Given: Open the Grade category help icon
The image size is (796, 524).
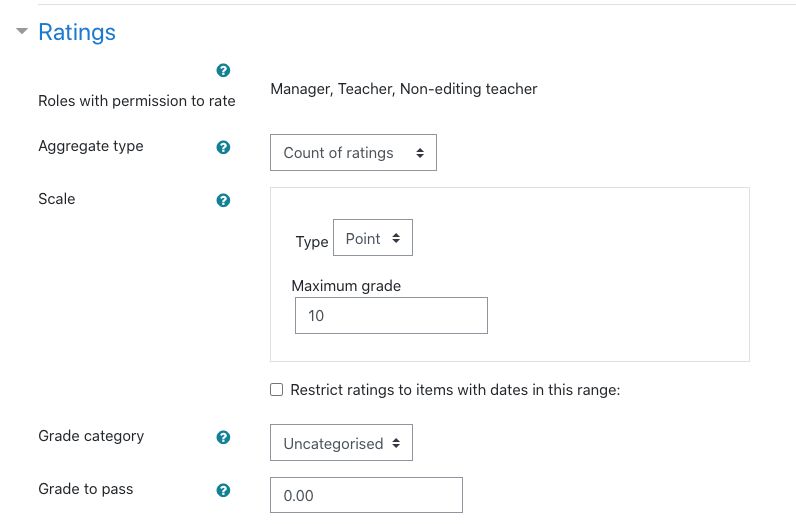Looking at the screenshot, I should [x=223, y=437].
